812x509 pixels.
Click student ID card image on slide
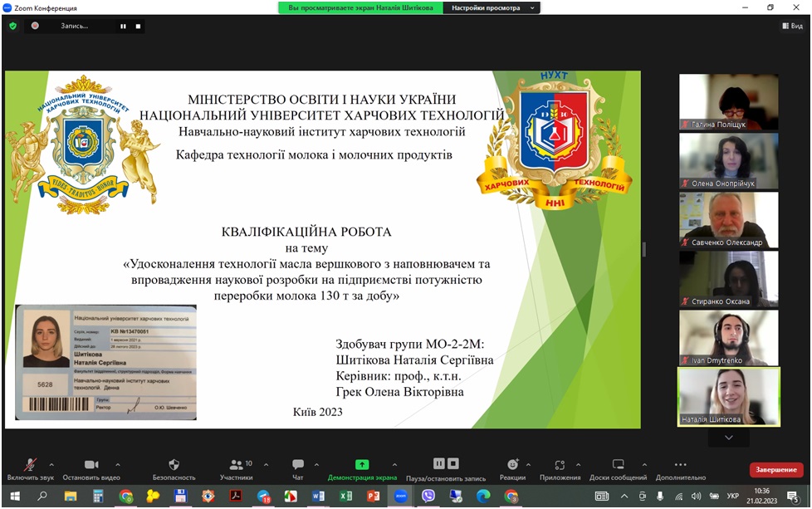click(106, 362)
